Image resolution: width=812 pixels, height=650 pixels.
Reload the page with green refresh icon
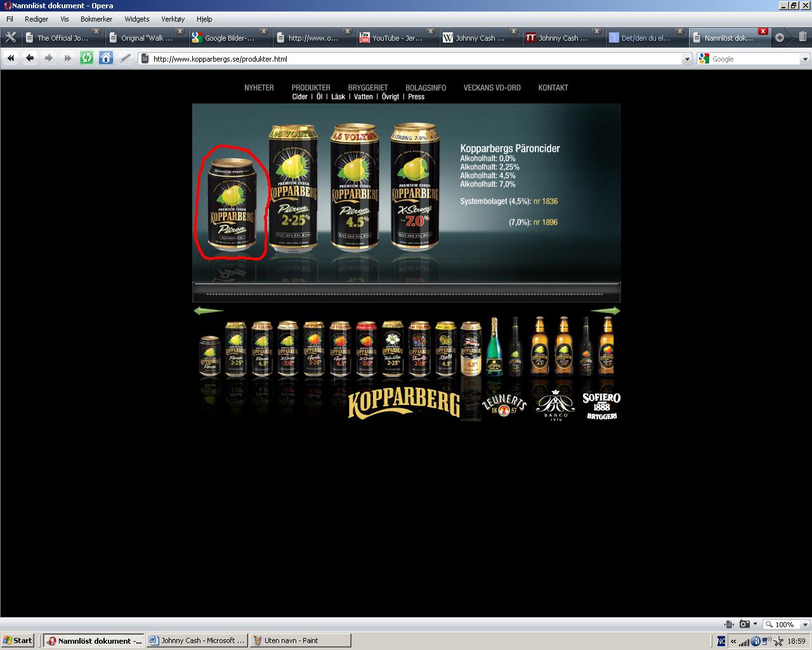(x=87, y=58)
